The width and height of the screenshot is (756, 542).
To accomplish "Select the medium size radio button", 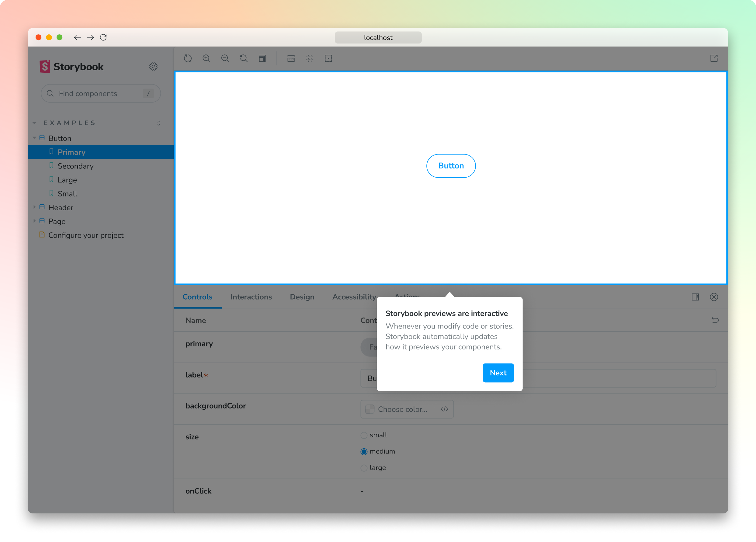I will coord(364,452).
